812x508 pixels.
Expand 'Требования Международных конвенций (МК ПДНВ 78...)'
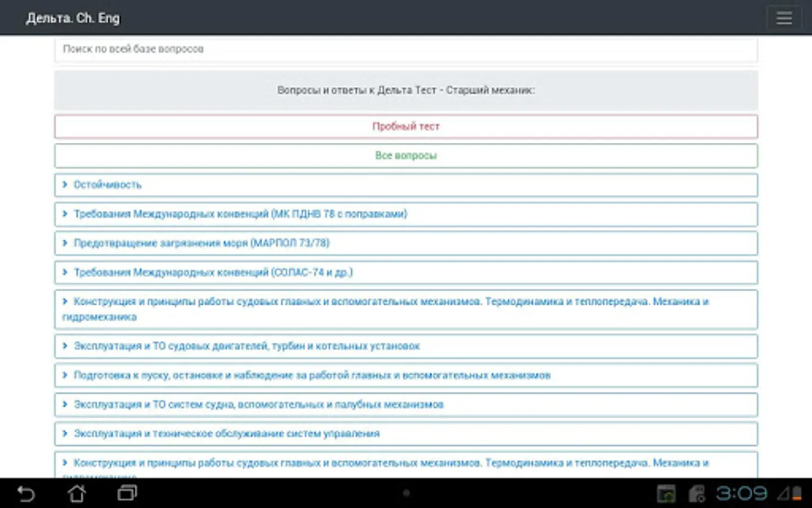coord(406,214)
